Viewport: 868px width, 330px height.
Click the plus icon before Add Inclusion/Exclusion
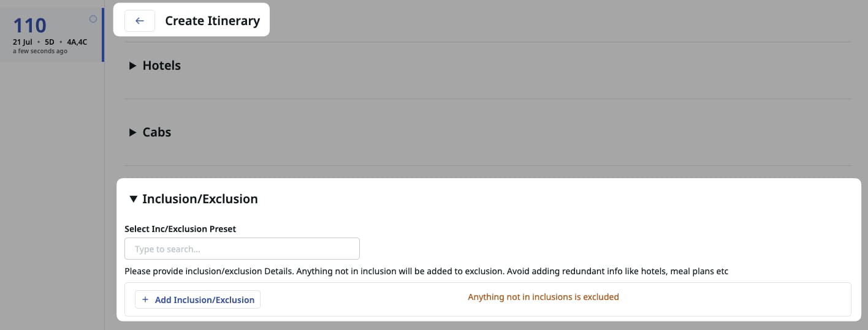point(145,300)
